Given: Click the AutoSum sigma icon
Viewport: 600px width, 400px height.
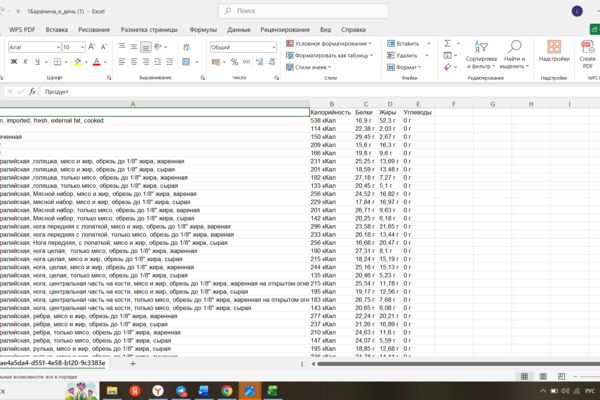Looking at the screenshot, I should 448,44.
